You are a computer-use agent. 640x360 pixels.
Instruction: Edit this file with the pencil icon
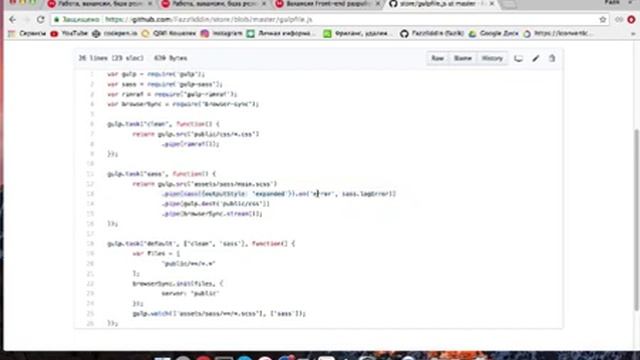[x=536, y=58]
